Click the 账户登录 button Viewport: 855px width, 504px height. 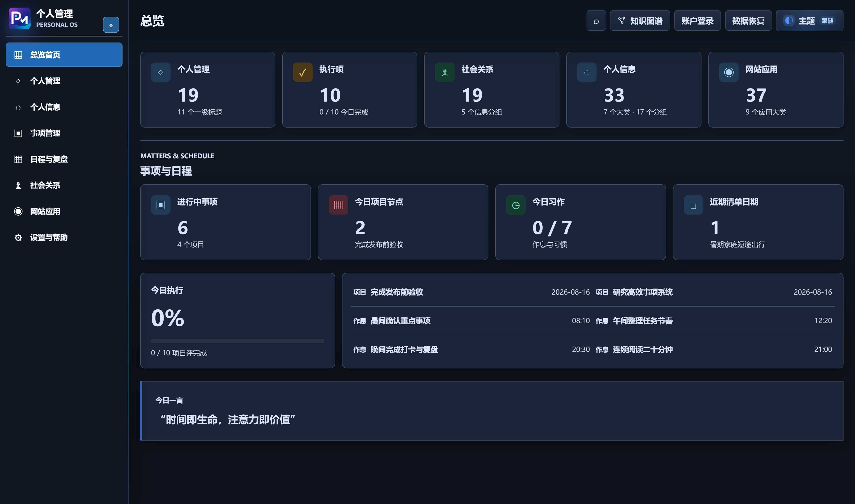(698, 21)
